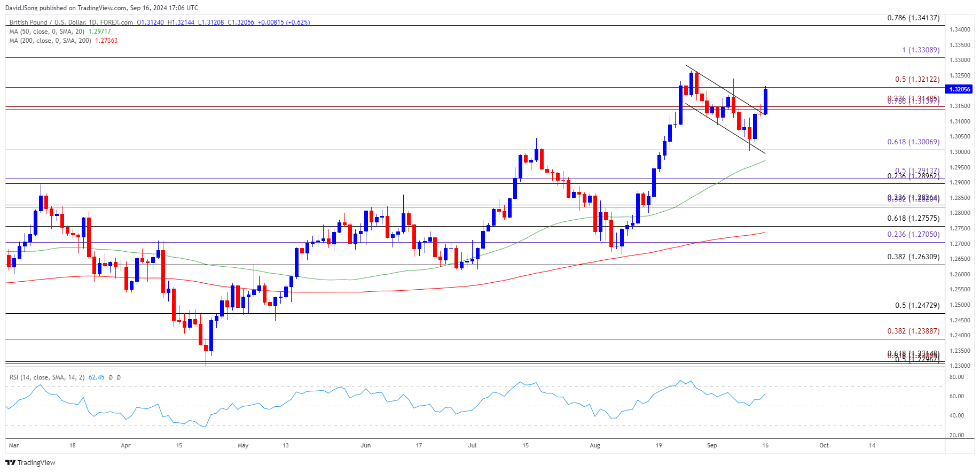
Task: Click the May date label on time axis
Action: (243, 445)
